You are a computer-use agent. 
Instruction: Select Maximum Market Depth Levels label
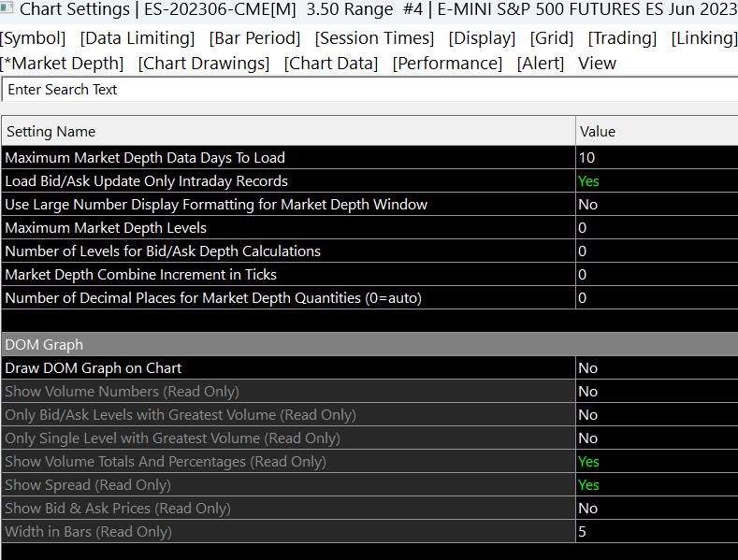tap(106, 228)
